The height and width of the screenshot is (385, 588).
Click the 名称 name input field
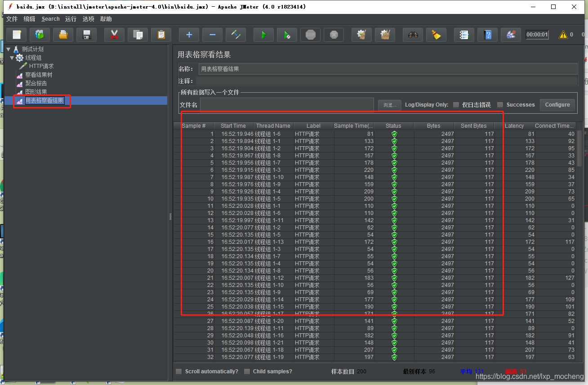(x=388, y=69)
